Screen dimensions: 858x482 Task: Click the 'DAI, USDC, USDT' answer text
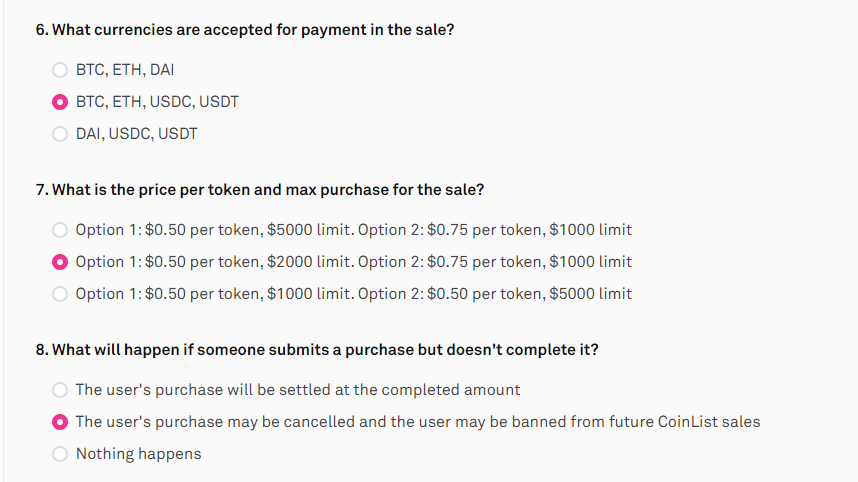pyautogui.click(x=136, y=134)
